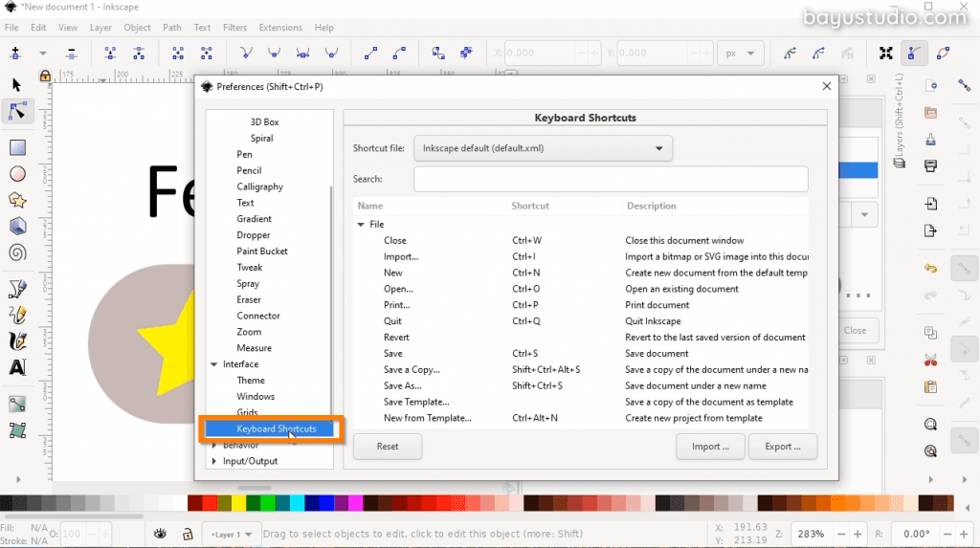Click the Break path at nodes icon
980x548 pixels.
click(139, 54)
